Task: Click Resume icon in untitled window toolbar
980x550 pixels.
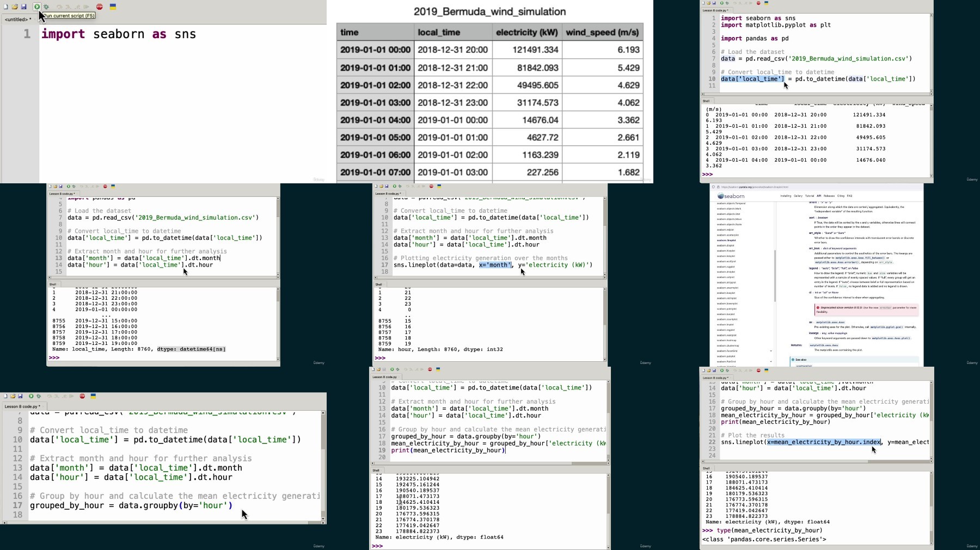Action: tap(86, 7)
